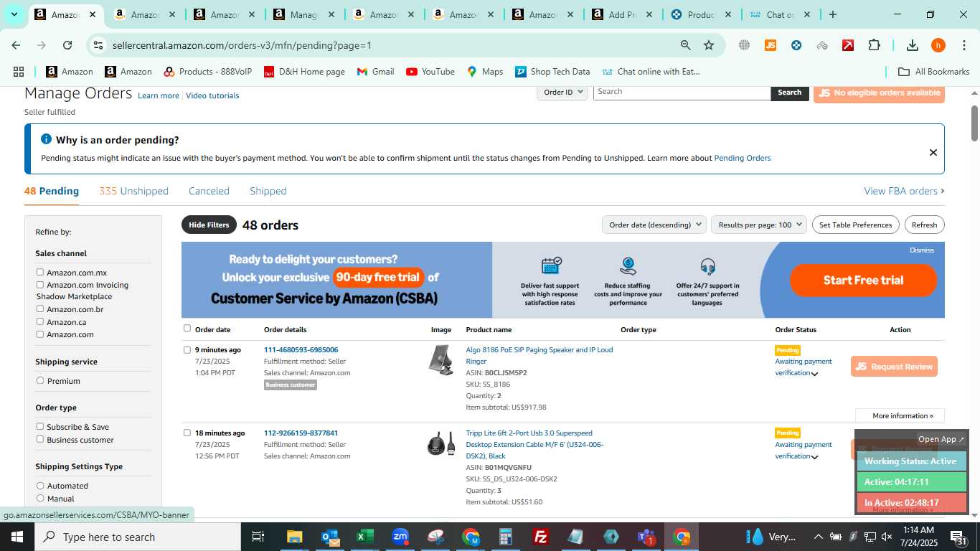Open Chrome three-dot menu
980x551 pixels.
coord(963,45)
